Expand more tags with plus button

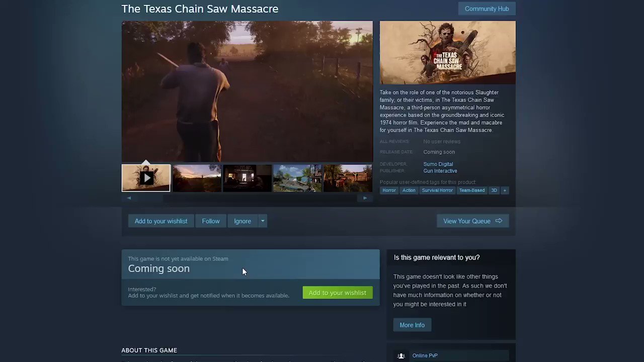(505, 191)
